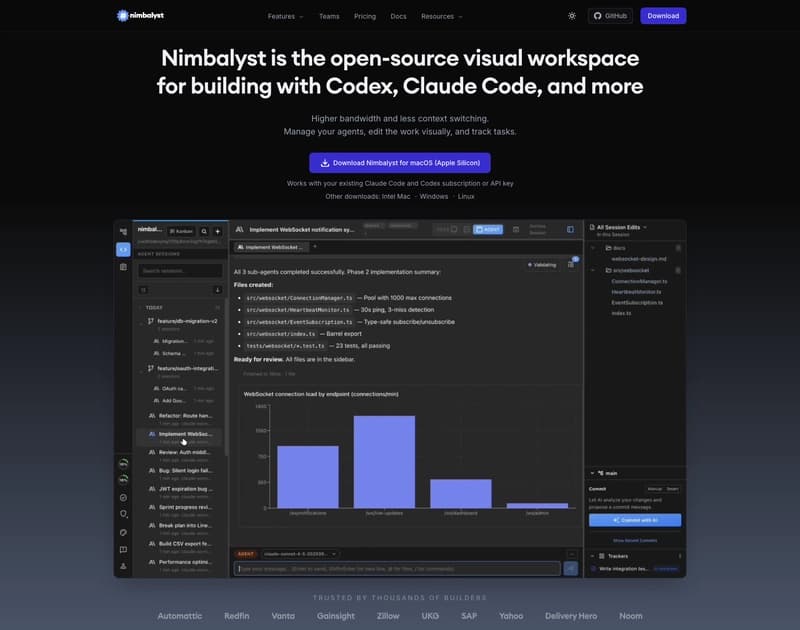Focus the message input box at bottom
800x630 pixels.
[x=397, y=569]
